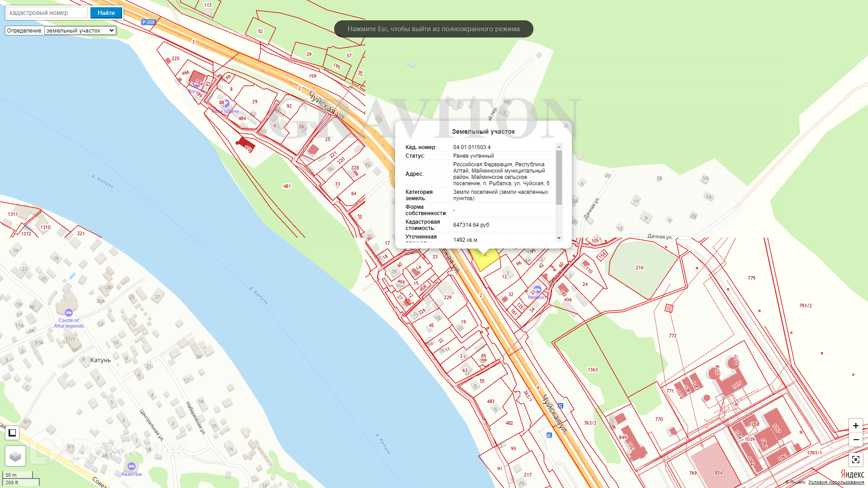Open the map layers switcher
This screenshot has width=868, height=488.
point(15,456)
